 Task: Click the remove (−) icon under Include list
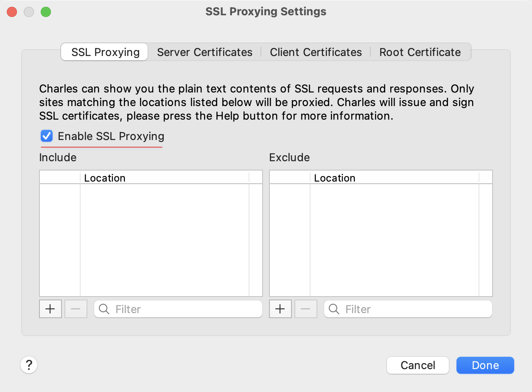[76, 309]
